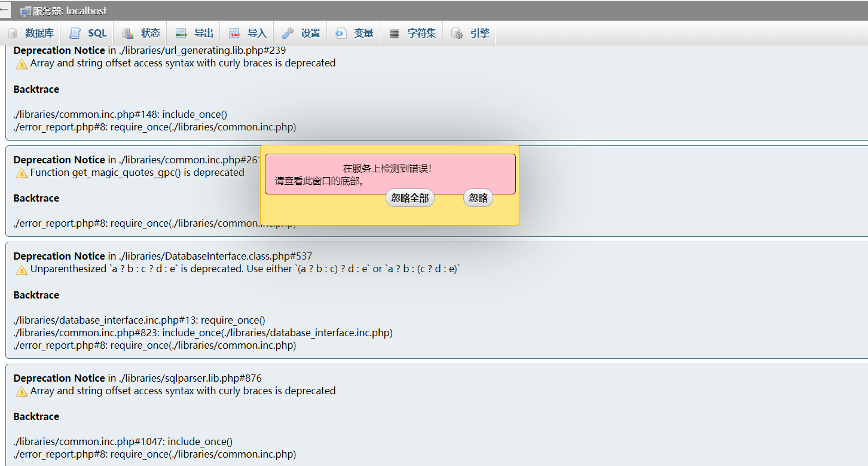Viewport: 868px width, 466px height.
Task: Click the database cylinder icon in the top tabs
Action: (x=13, y=33)
